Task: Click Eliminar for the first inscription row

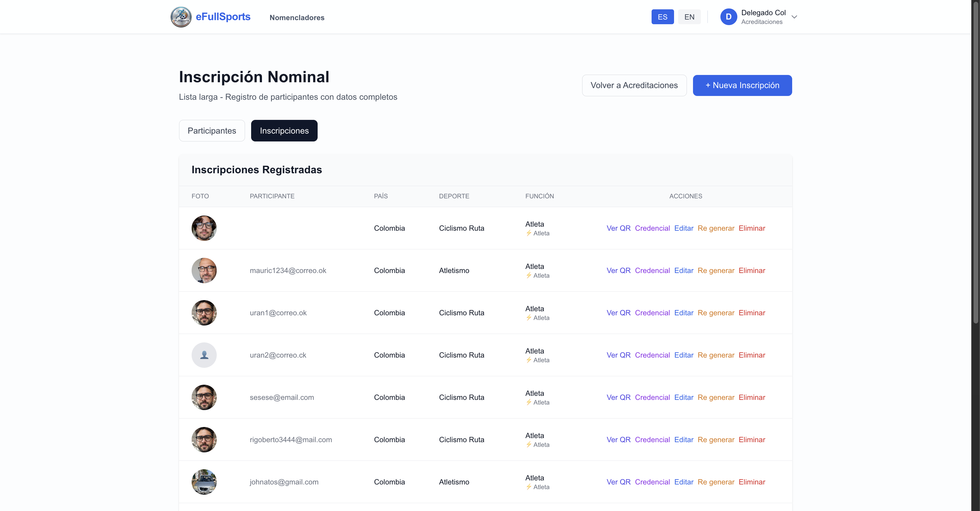Action: tap(752, 228)
